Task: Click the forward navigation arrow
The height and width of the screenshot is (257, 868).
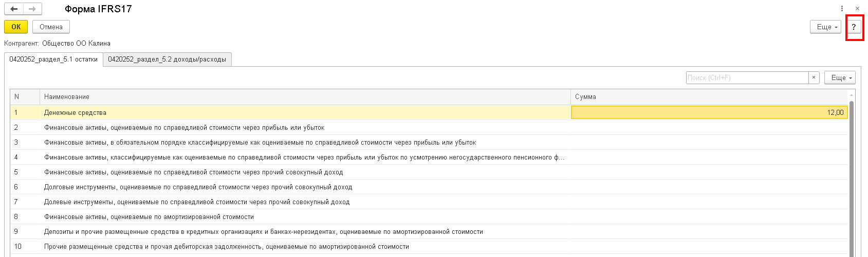Action: pos(32,9)
